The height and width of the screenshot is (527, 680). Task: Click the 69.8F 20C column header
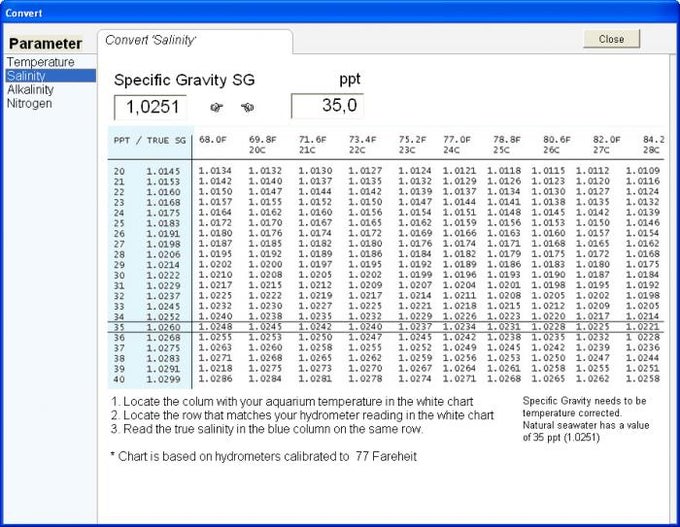(x=262, y=145)
